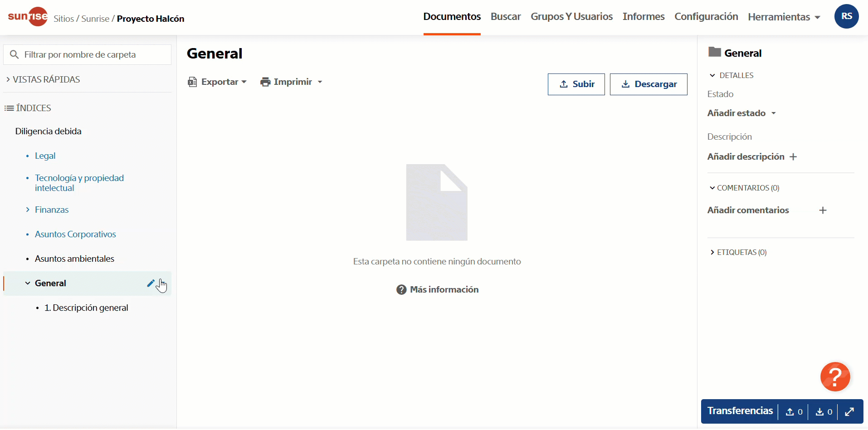Image resolution: width=868 pixels, height=430 pixels.
Task: Focus the Filtrar por nombre de carpeta field
Action: pos(88,54)
